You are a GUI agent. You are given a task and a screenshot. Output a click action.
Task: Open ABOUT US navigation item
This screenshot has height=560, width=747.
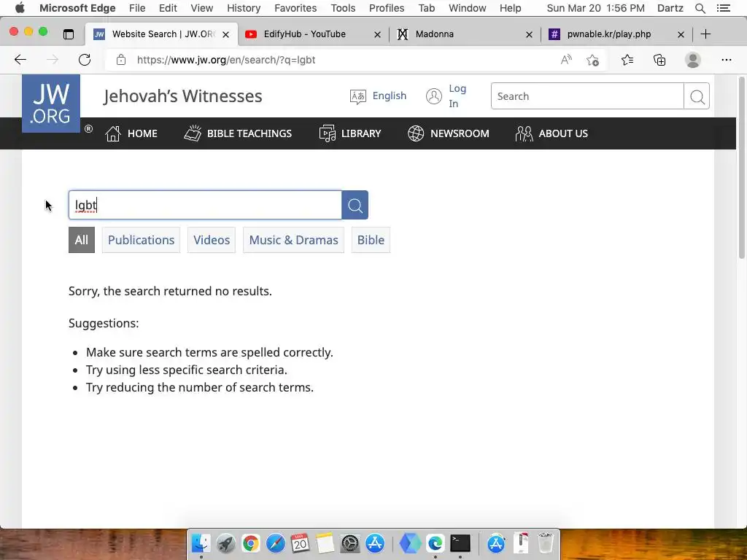(x=551, y=134)
